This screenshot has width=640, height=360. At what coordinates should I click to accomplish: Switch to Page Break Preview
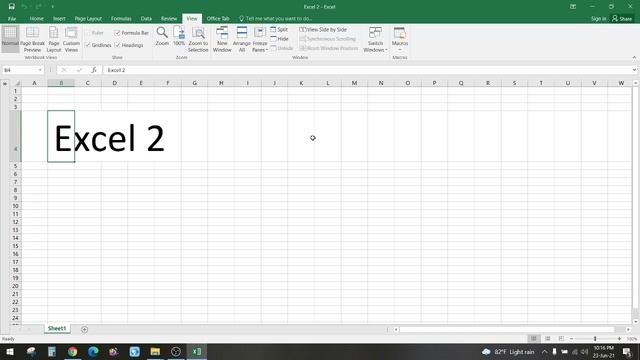point(32,39)
